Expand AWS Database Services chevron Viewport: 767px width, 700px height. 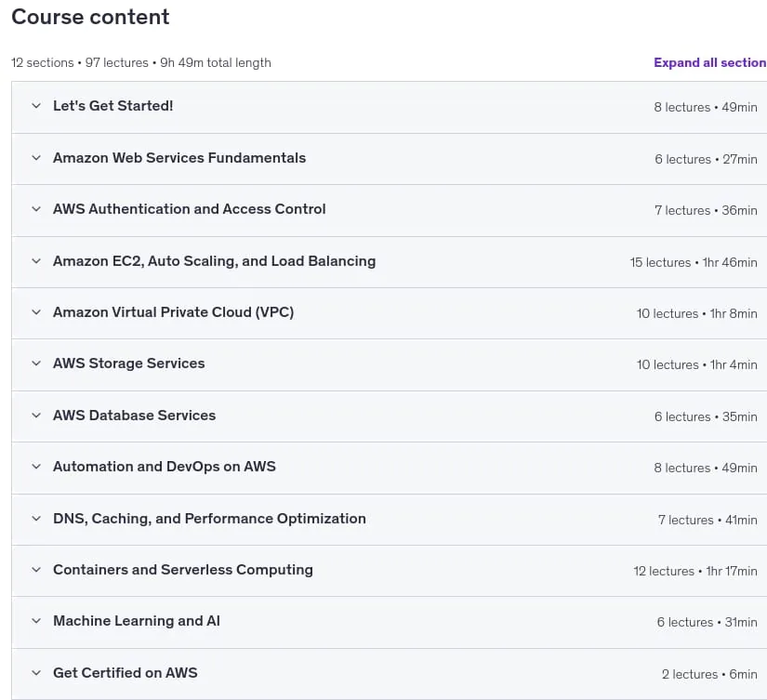36,416
